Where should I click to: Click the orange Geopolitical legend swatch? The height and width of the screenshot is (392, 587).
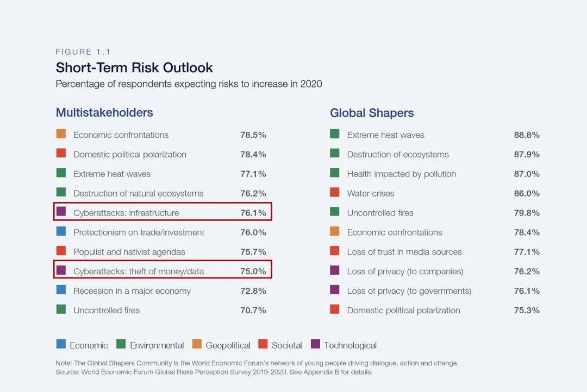tap(197, 344)
